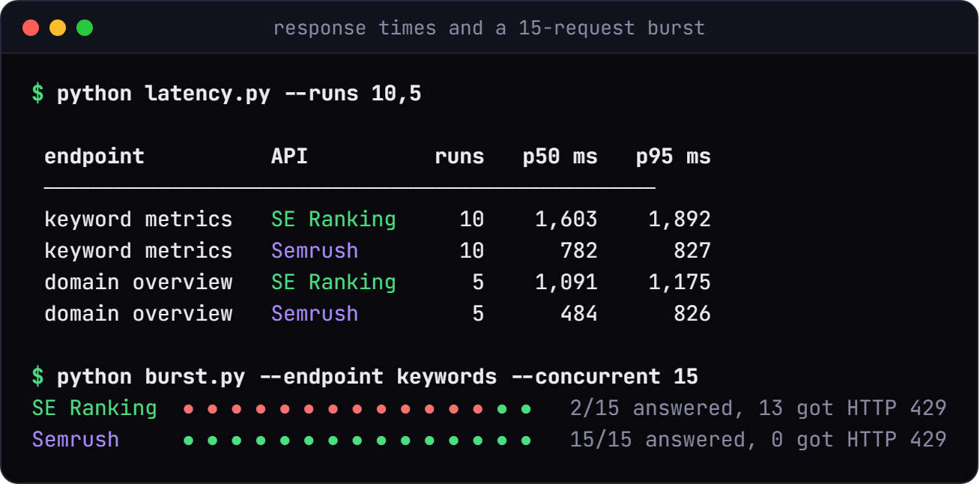Click the green $ prompt before burst.py
This screenshot has height=484, width=980.
pos(38,376)
